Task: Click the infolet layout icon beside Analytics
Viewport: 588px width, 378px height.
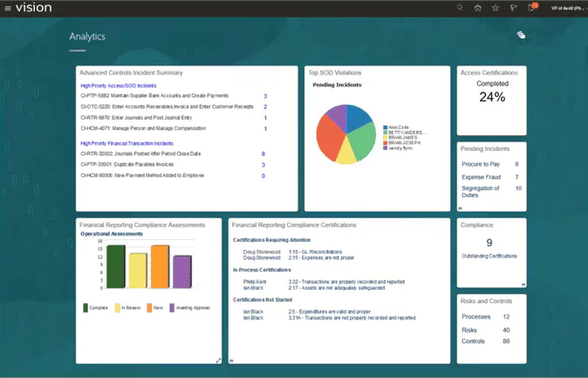Action: tap(521, 35)
